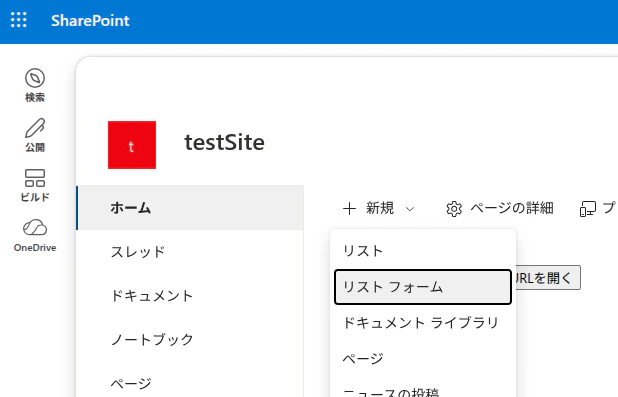Click the plus icon beside 新規

point(349,209)
